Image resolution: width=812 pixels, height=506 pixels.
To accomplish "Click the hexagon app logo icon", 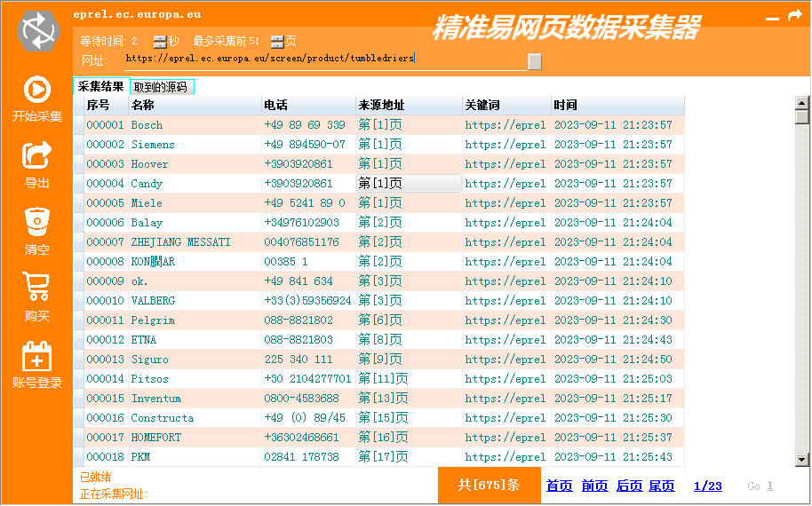I will point(38,31).
